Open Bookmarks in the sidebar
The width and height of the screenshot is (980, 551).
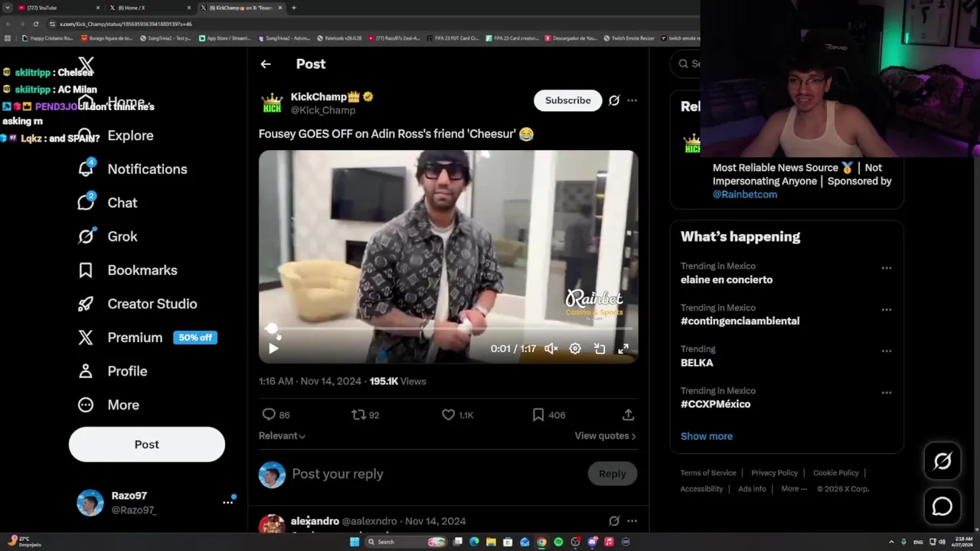pos(127,270)
